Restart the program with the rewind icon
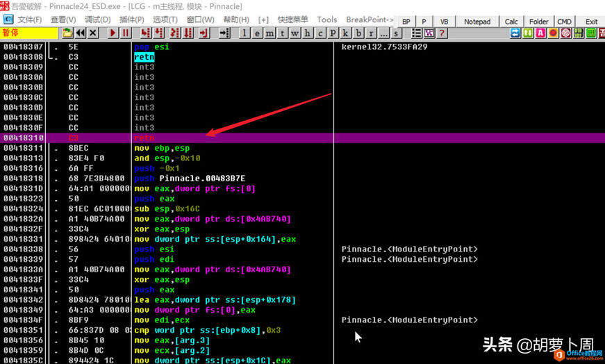 click(x=81, y=33)
